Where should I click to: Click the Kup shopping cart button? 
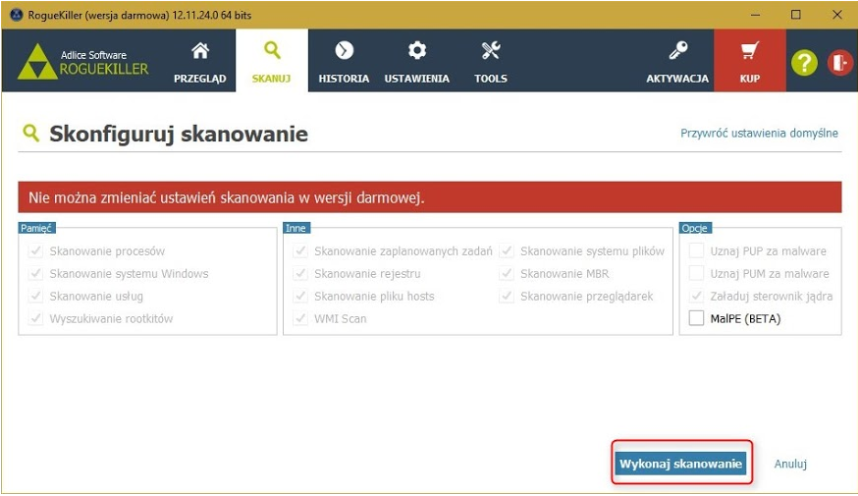pyautogui.click(x=750, y=61)
